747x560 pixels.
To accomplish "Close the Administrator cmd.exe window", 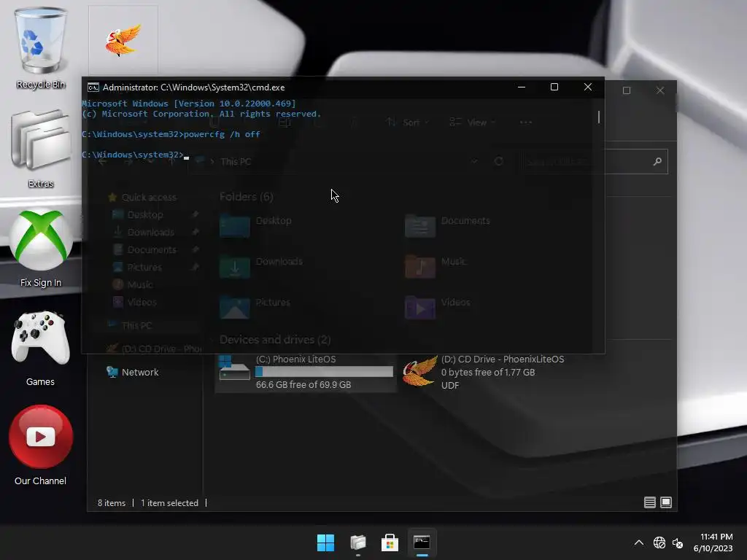I will [x=588, y=87].
